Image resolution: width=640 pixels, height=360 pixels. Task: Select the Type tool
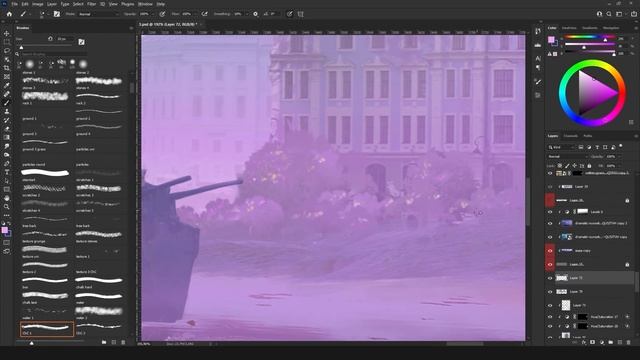pos(7,172)
